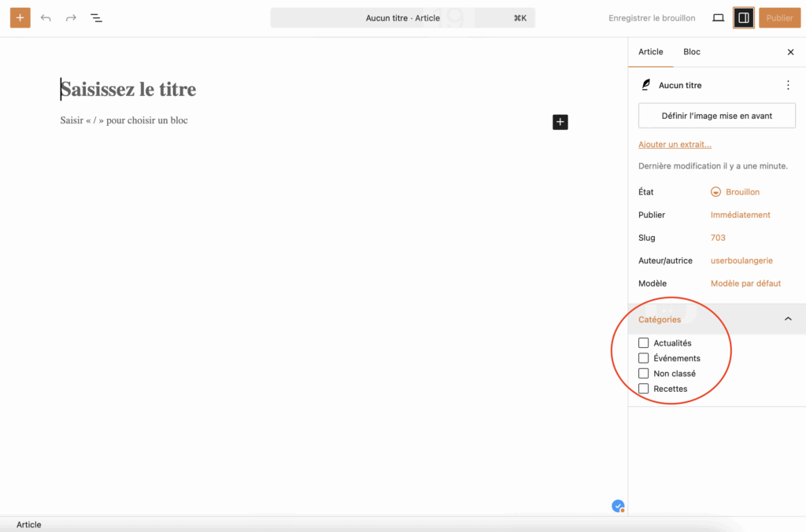This screenshot has width=806, height=532.
Task: Click the undo arrow icon
Action: coord(46,17)
